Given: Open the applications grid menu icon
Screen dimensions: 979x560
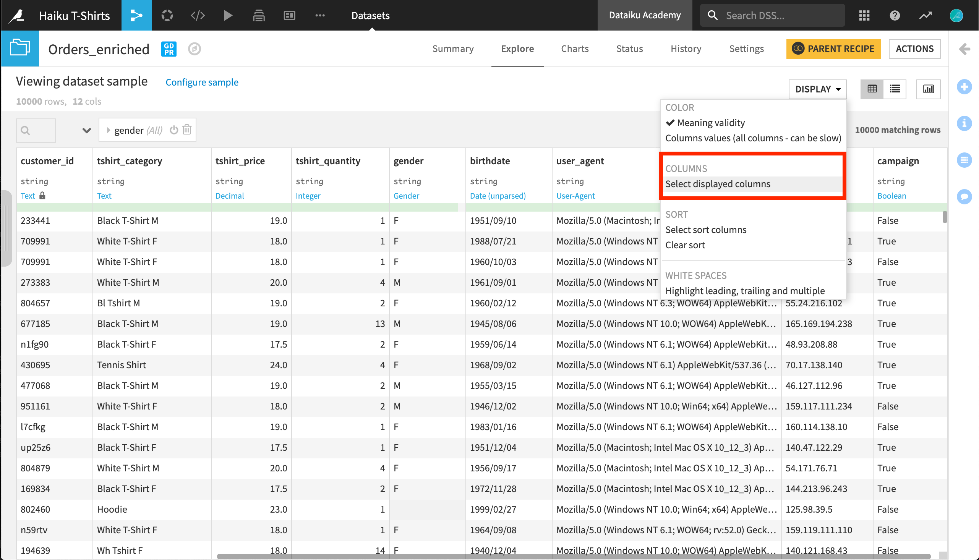Looking at the screenshot, I should (864, 15).
